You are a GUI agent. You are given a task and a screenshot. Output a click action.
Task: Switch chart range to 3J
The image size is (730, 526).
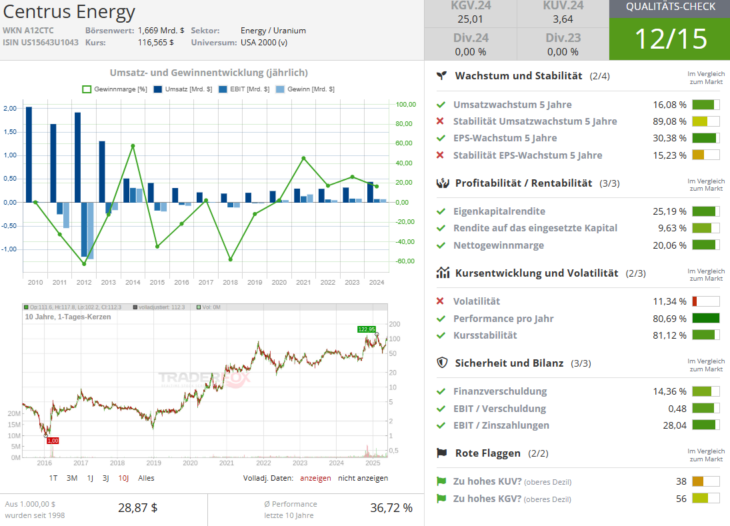pos(106,478)
